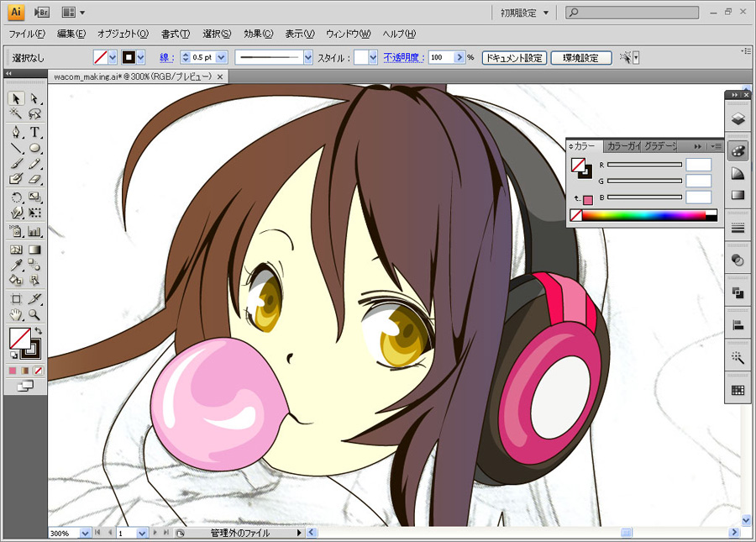Change screen mode at toolbox bottom
756x542 pixels.
[x=25, y=386]
